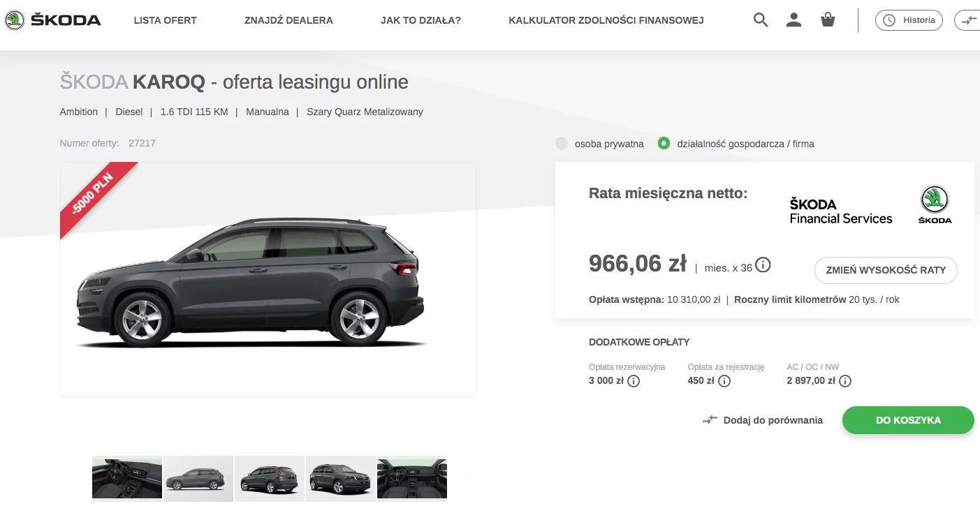Open the user account icon
This screenshot has width=980, height=506.
tap(793, 20)
